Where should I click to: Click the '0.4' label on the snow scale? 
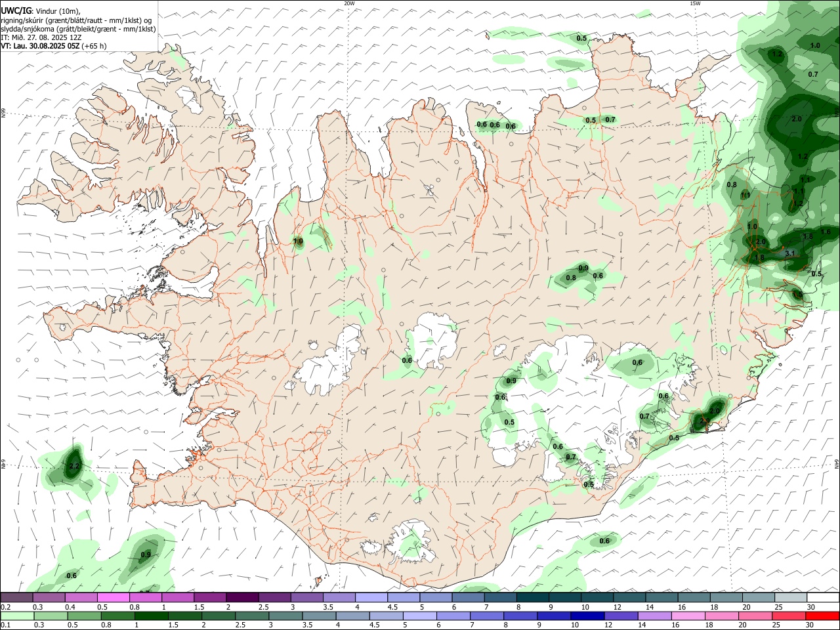click(70, 607)
